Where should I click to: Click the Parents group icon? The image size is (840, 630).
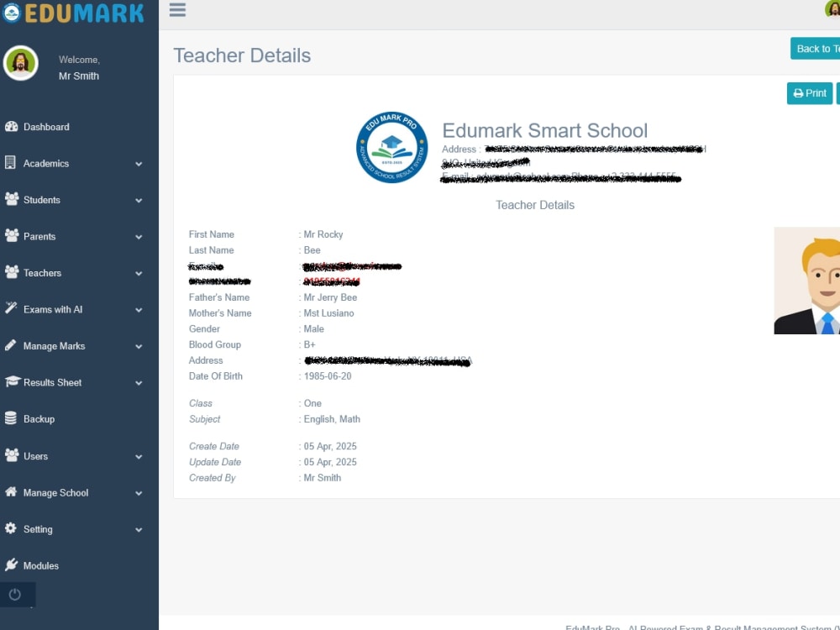[11, 235]
